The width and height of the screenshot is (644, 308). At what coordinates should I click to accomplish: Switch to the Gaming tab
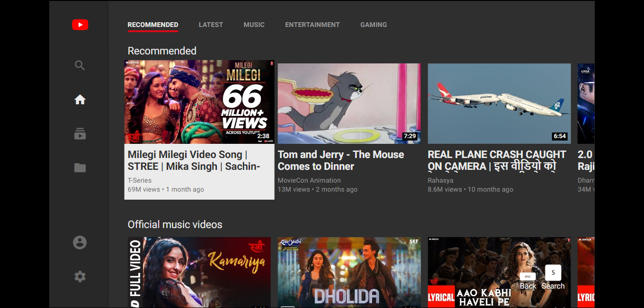point(374,25)
